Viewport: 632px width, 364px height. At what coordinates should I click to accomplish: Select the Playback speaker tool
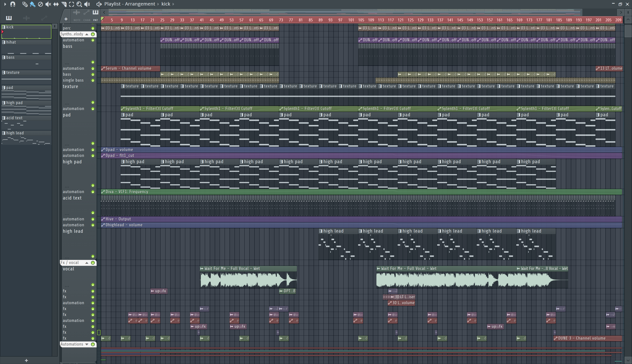click(x=87, y=4)
